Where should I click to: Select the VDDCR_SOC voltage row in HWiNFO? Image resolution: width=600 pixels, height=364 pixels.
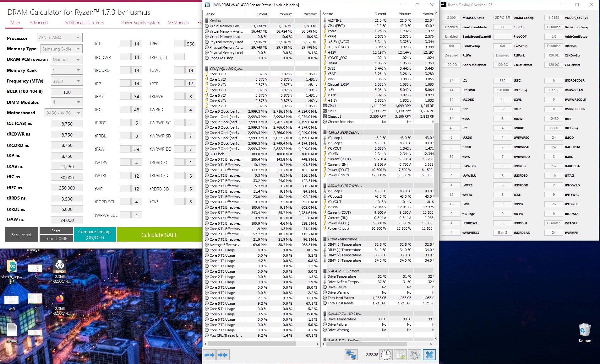point(378,58)
